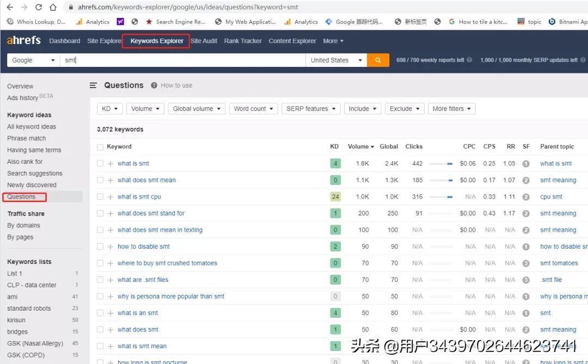Image resolution: width=588 pixels, height=364 pixels.
Task: Click the browser back arrow
Action: pos(10,7)
